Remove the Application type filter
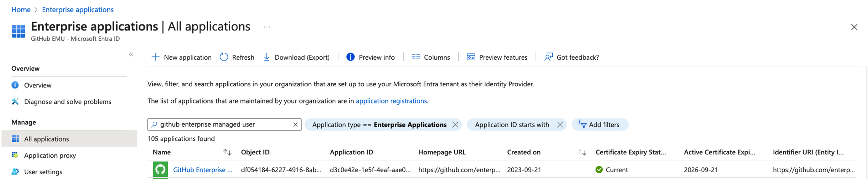Screen dimensions: 868x189 455,125
